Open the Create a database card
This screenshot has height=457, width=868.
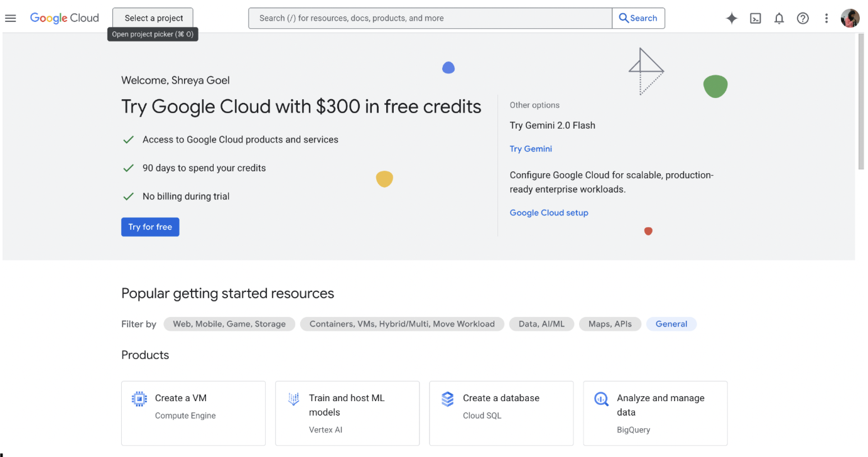[x=501, y=413]
